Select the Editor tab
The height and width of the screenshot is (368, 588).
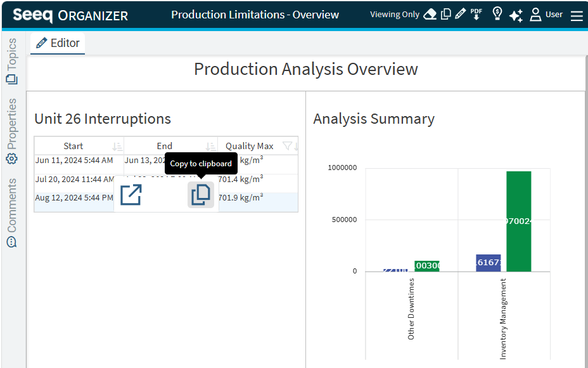pyautogui.click(x=58, y=43)
